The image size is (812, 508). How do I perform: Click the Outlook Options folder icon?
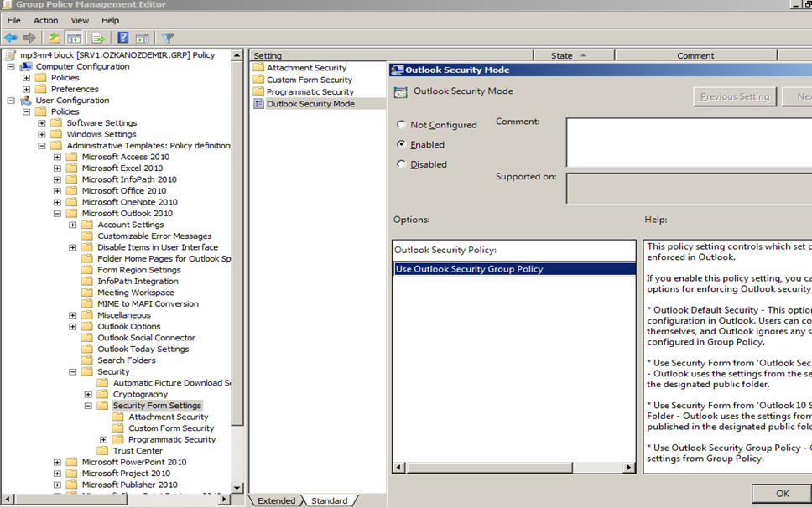[x=87, y=326]
